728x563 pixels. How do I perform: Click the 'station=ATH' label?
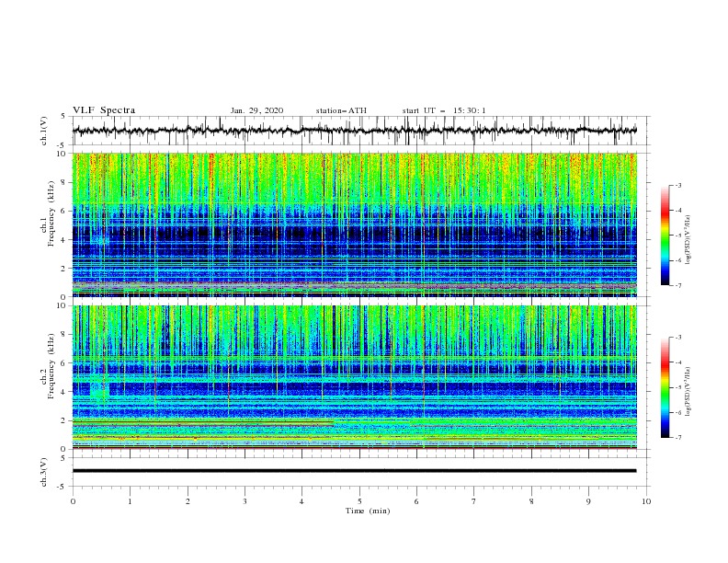point(341,110)
